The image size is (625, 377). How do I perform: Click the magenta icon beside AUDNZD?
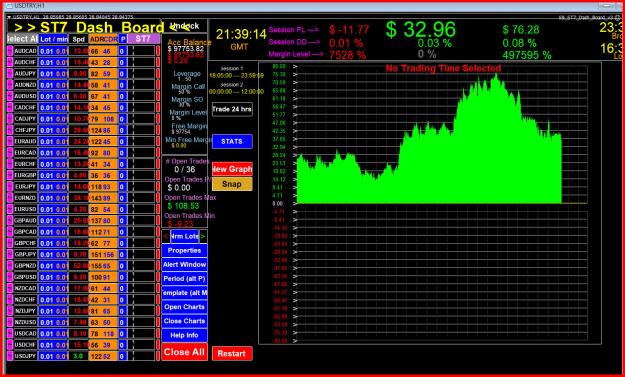click(x=10, y=85)
